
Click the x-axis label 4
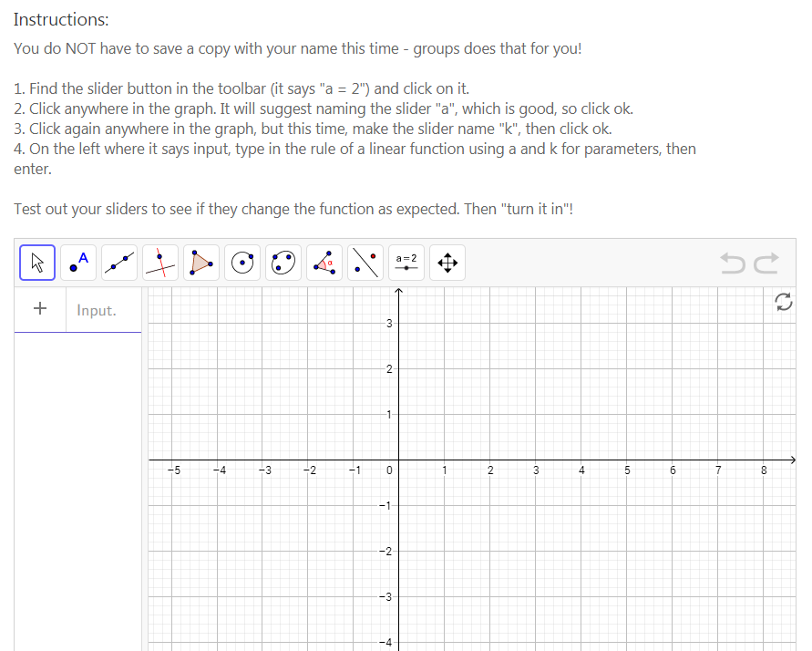click(x=581, y=470)
